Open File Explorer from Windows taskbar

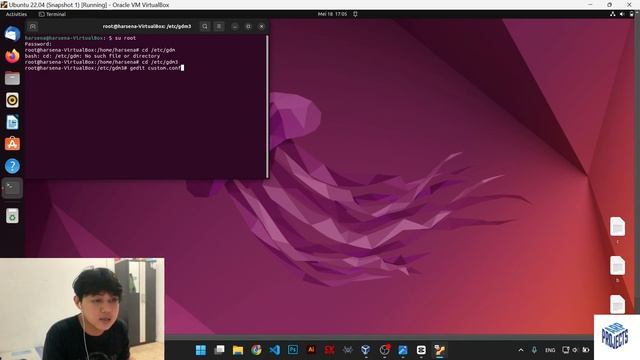click(x=238, y=350)
